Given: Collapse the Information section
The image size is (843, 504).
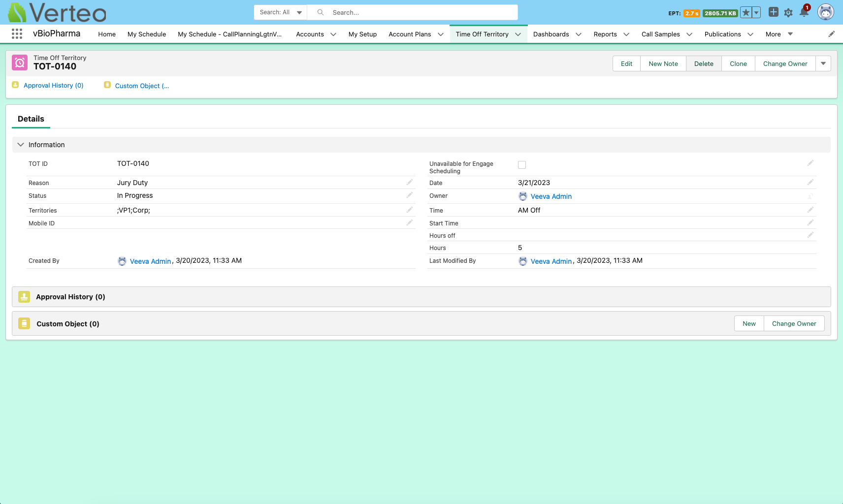Looking at the screenshot, I should click(x=21, y=145).
